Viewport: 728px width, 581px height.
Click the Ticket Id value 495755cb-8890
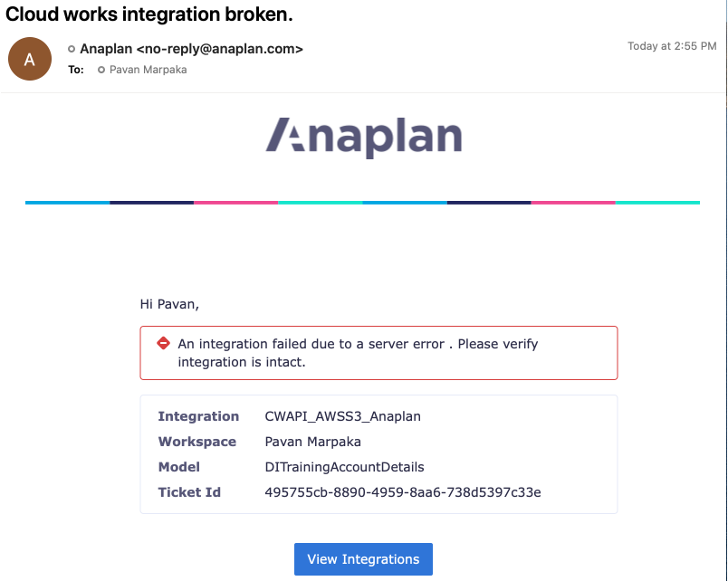403,492
